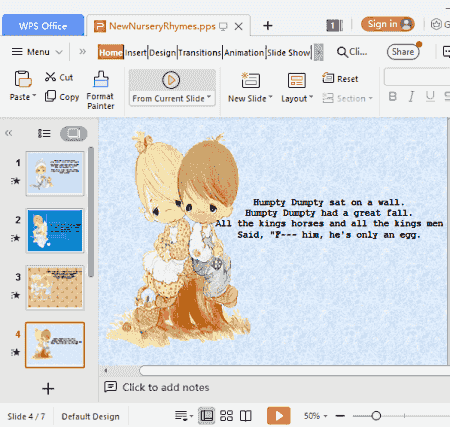Click animation star icon under slide 1
This screenshot has height=427, width=450.
(16, 181)
